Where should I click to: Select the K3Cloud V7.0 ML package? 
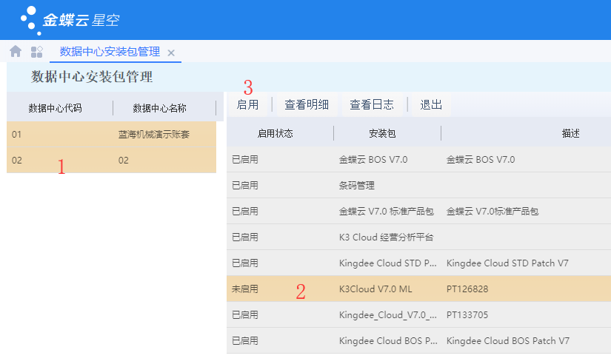click(x=375, y=289)
